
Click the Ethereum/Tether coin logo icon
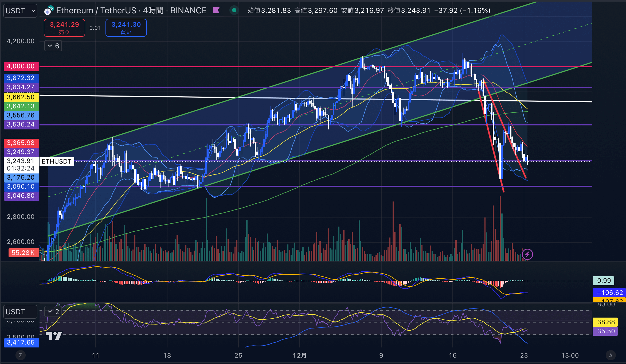pos(49,10)
